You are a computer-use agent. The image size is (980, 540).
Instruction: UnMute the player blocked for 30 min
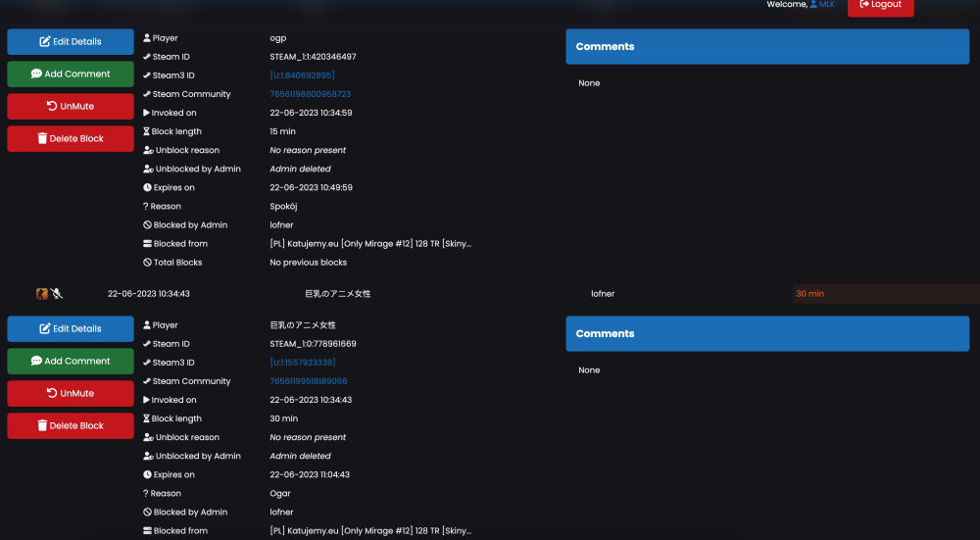[71, 394]
